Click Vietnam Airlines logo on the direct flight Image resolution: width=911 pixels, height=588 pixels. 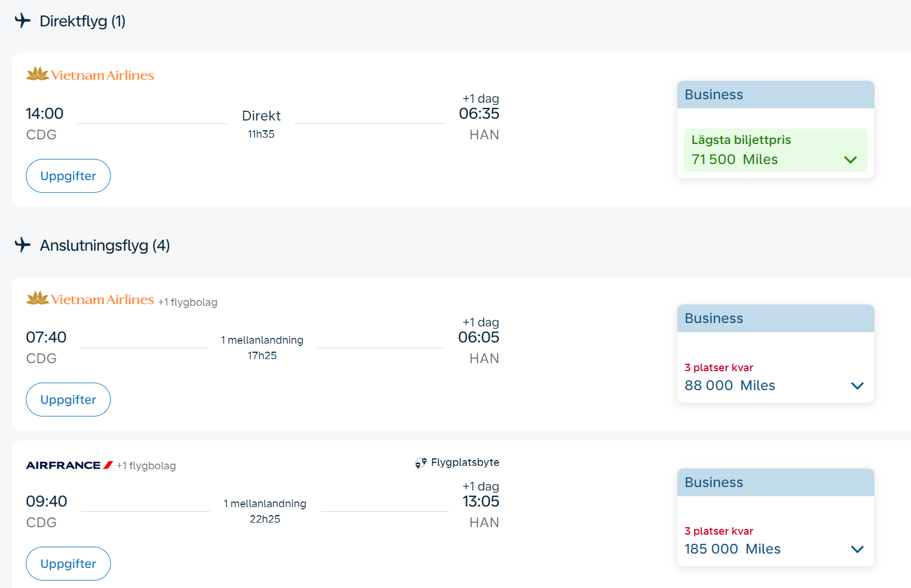[90, 75]
